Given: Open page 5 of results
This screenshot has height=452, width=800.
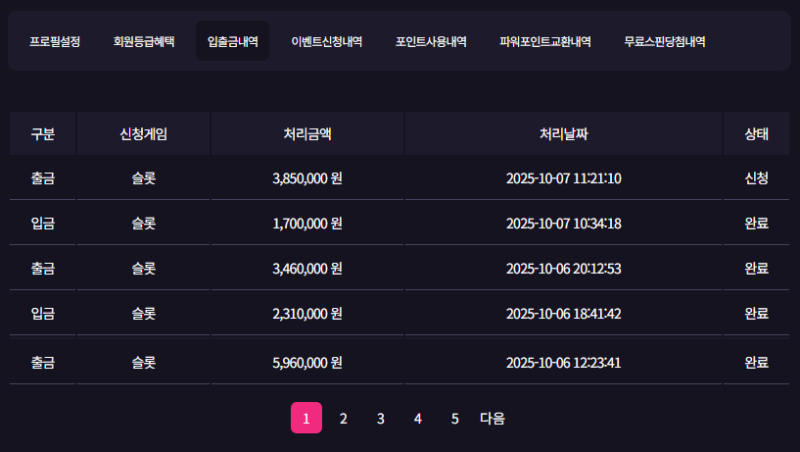Looking at the screenshot, I should pos(454,418).
